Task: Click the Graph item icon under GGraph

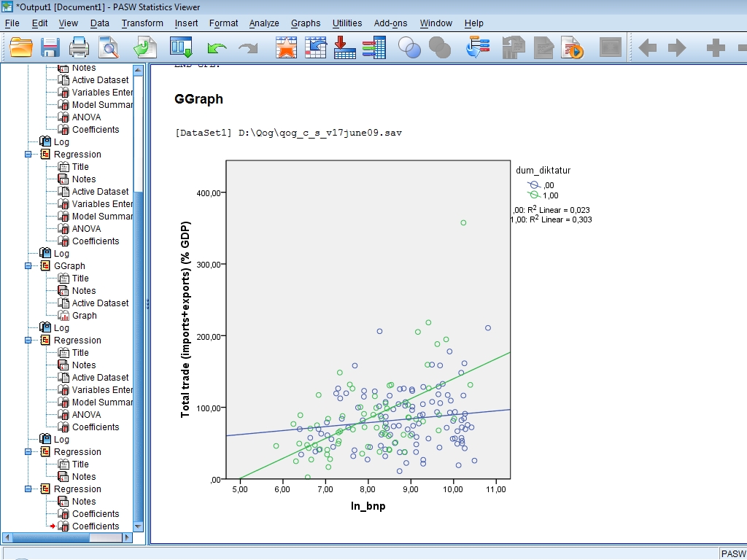Action: pyautogui.click(x=63, y=316)
